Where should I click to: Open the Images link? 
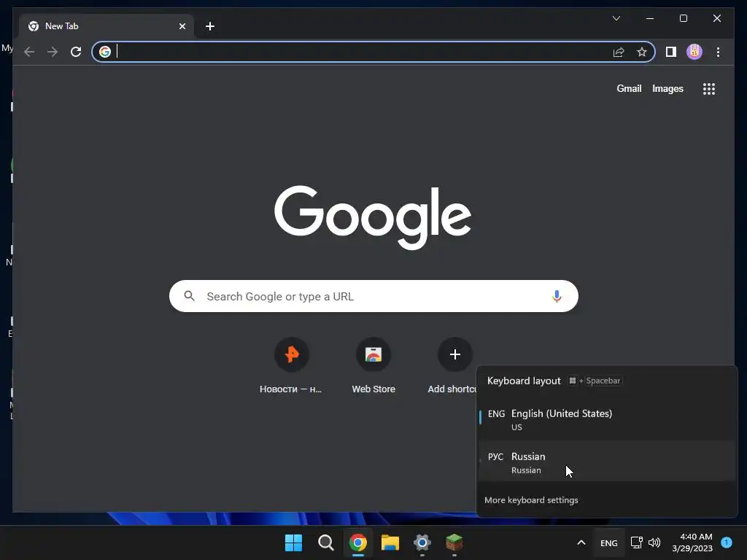point(667,88)
